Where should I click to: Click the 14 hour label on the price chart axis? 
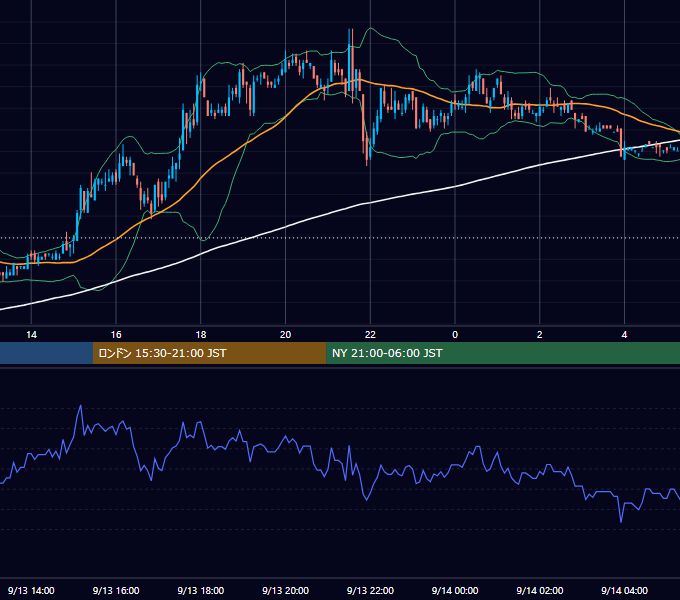coord(31,335)
